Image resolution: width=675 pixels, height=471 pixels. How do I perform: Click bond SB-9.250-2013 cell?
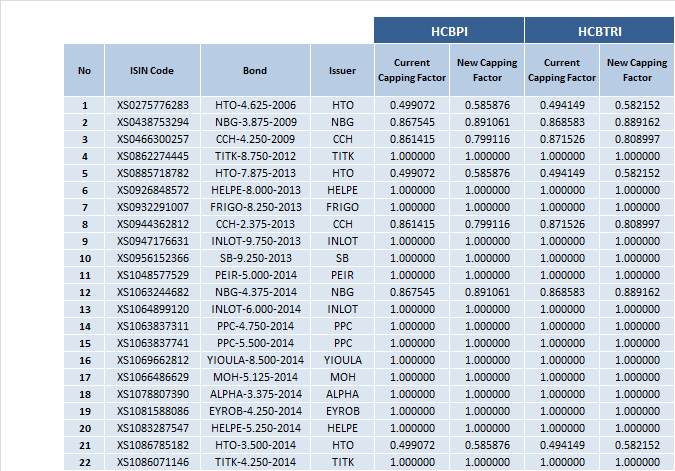255,258
